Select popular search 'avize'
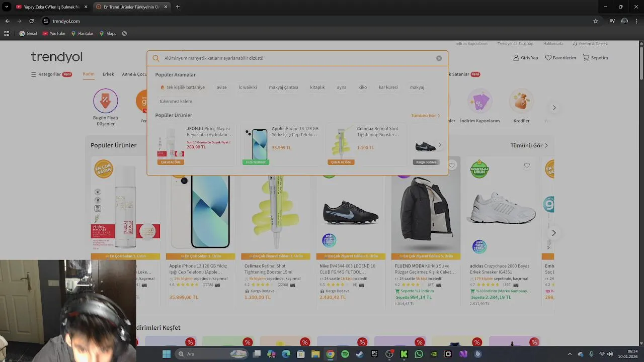This screenshot has width=644, height=362. coord(222,87)
